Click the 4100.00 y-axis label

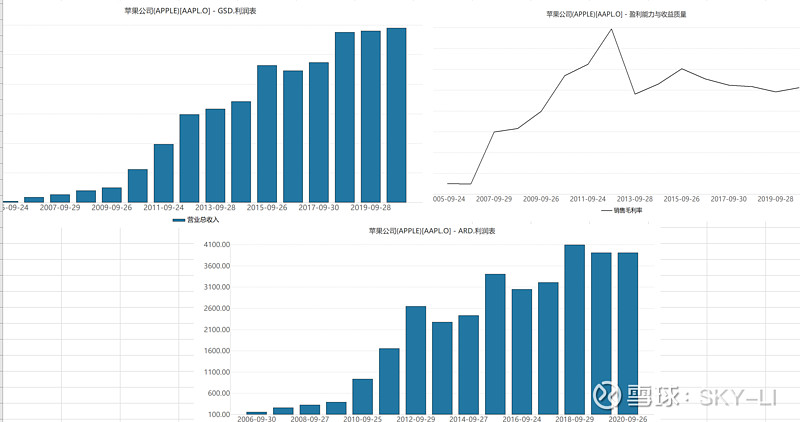(217, 244)
